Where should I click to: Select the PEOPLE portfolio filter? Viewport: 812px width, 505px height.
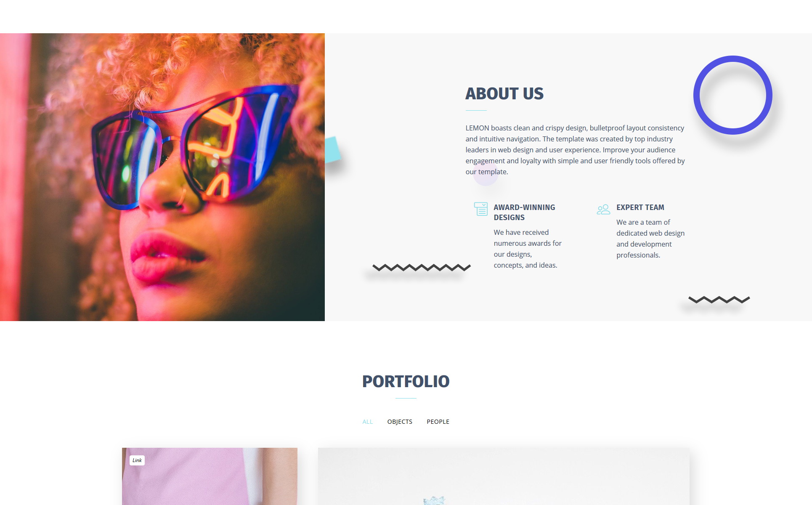coord(438,422)
